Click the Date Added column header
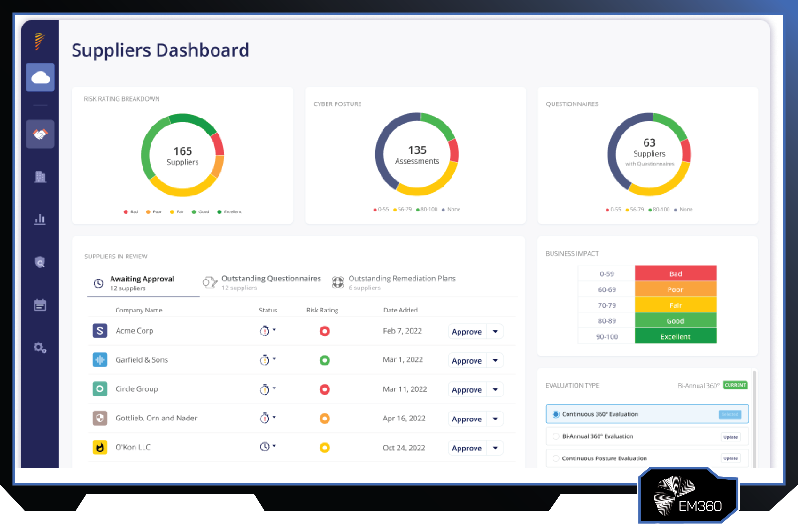The width and height of the screenshot is (798, 532). [401, 310]
